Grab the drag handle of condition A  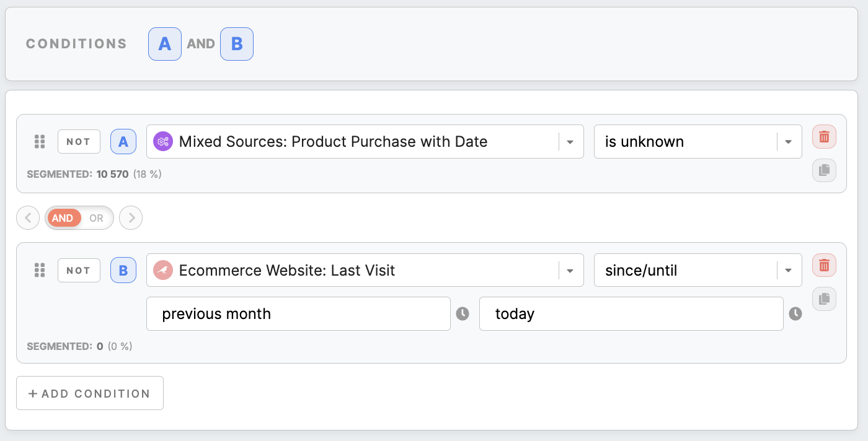pyautogui.click(x=40, y=142)
